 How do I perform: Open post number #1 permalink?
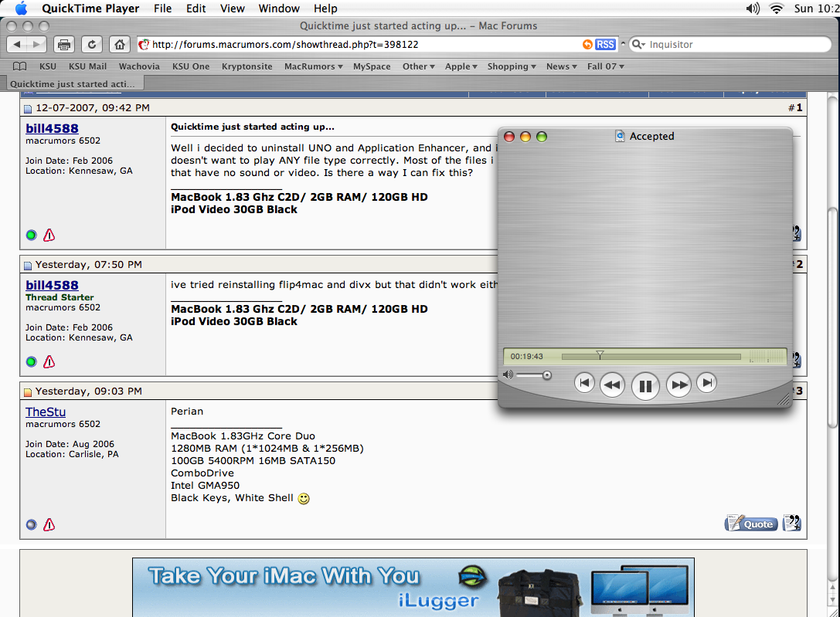pyautogui.click(x=799, y=107)
